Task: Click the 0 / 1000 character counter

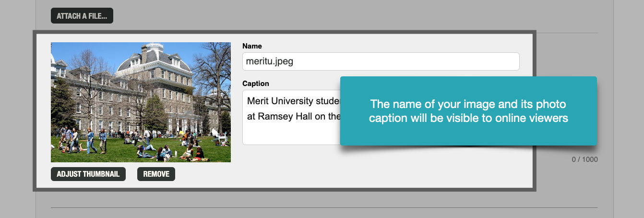Action: 584,159
